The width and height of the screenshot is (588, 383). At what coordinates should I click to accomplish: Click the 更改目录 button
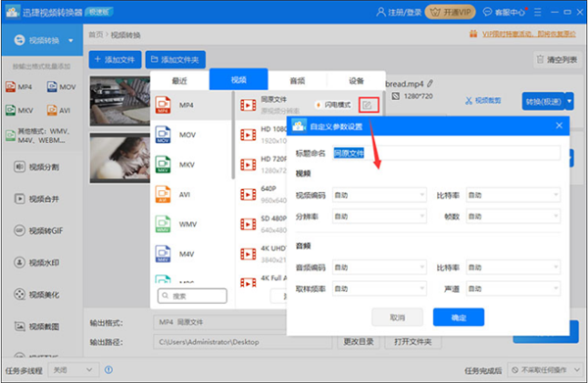click(358, 342)
